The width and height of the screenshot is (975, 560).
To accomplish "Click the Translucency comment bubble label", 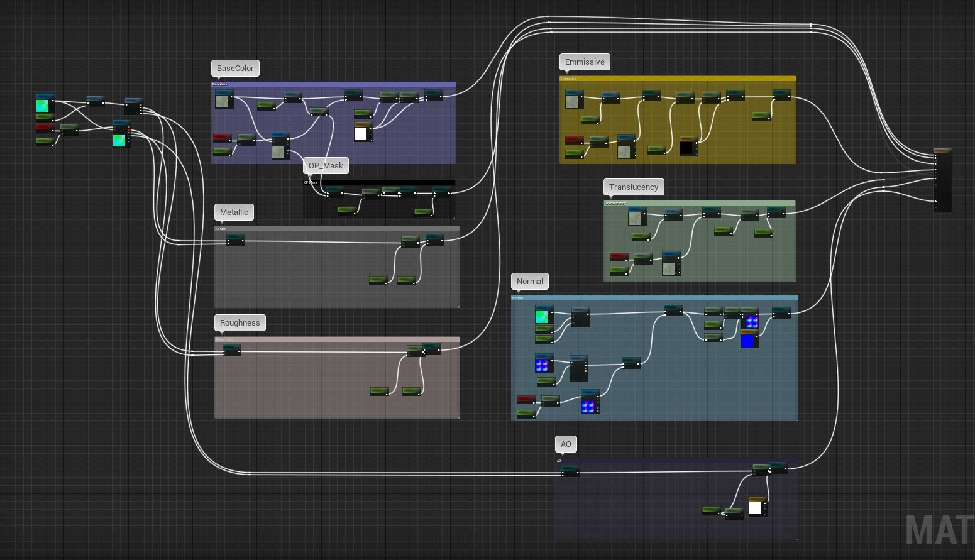I will [634, 187].
